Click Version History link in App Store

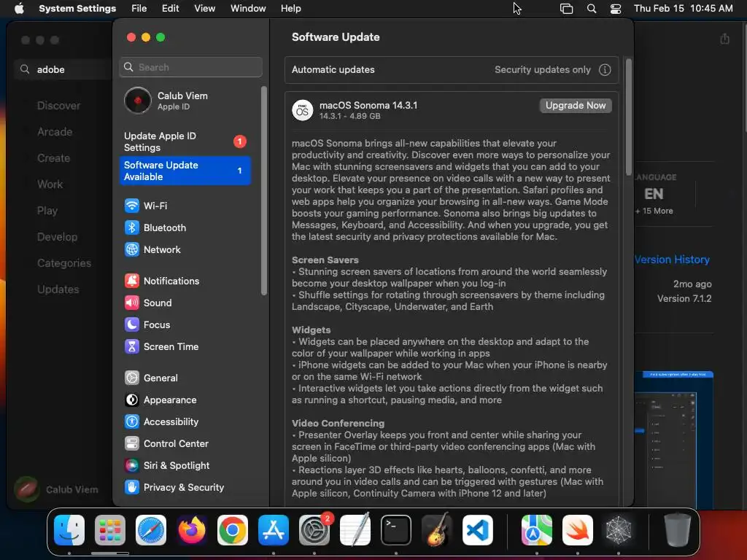point(672,260)
